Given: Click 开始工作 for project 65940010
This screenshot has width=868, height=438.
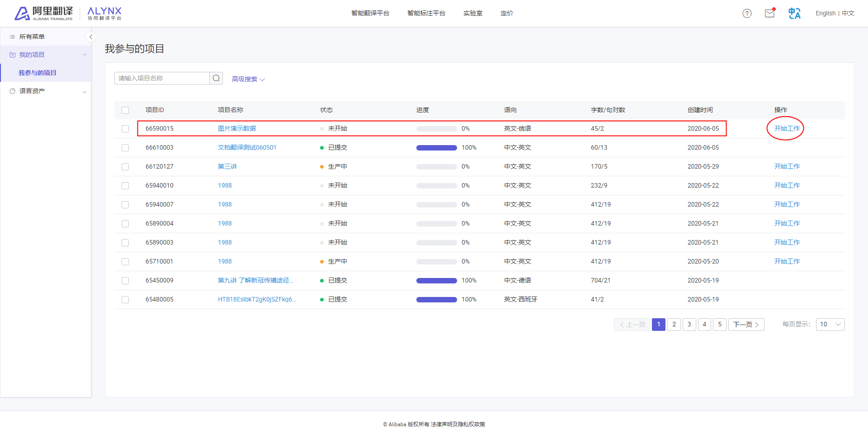Looking at the screenshot, I should pyautogui.click(x=787, y=185).
